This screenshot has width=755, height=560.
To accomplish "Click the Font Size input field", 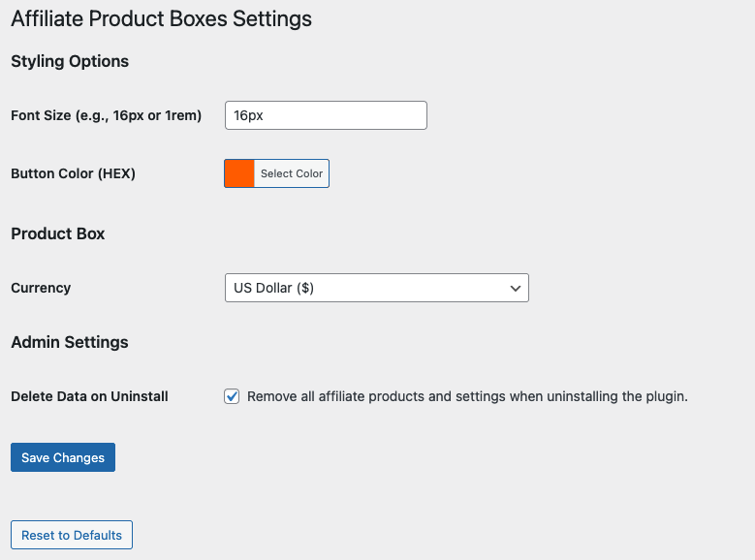I will coord(325,115).
